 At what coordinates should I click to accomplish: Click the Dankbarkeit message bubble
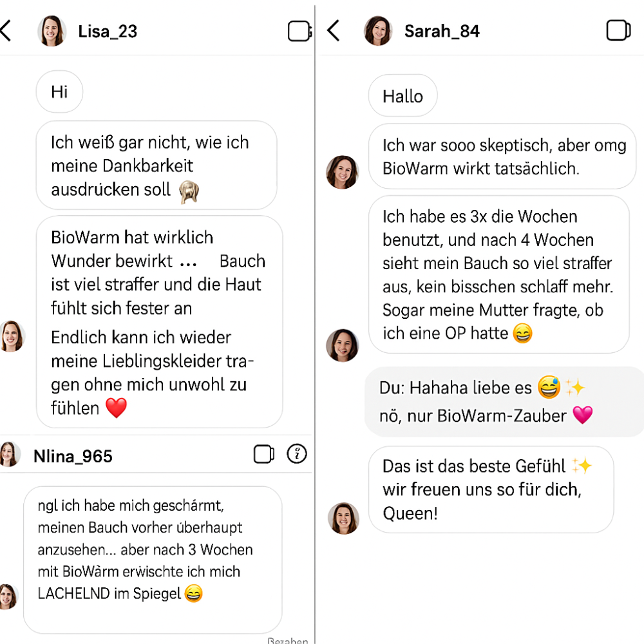click(x=156, y=166)
